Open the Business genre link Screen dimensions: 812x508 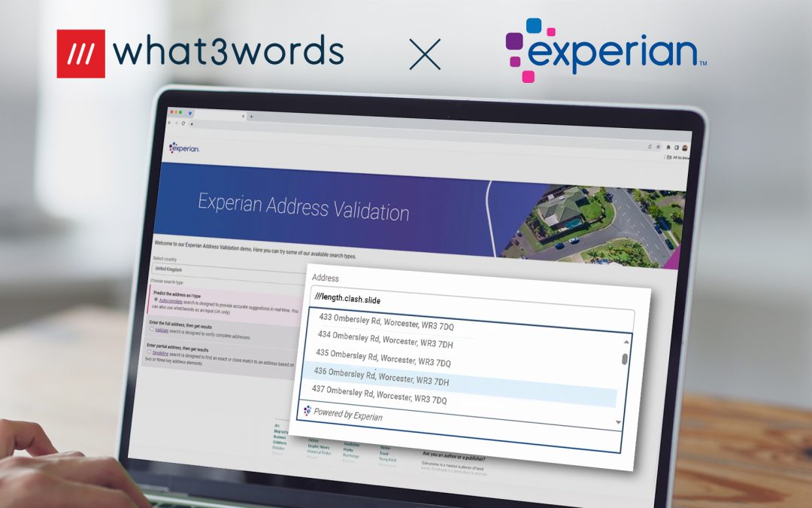280,437
